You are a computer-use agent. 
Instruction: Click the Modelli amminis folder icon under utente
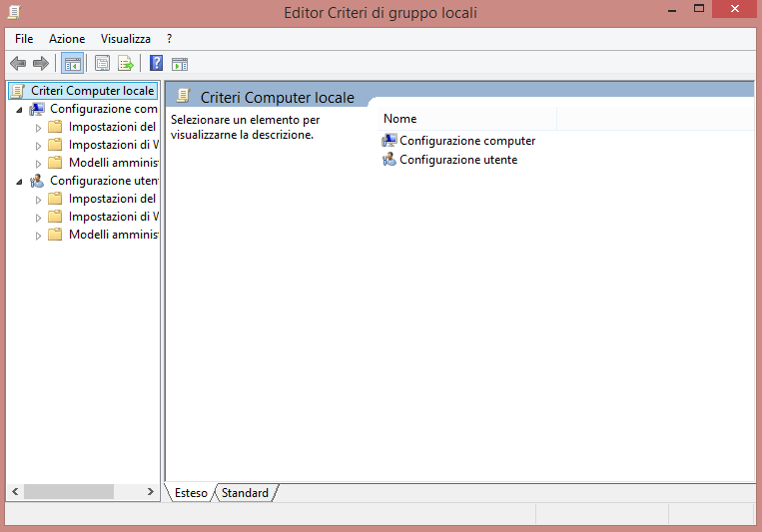click(x=55, y=235)
